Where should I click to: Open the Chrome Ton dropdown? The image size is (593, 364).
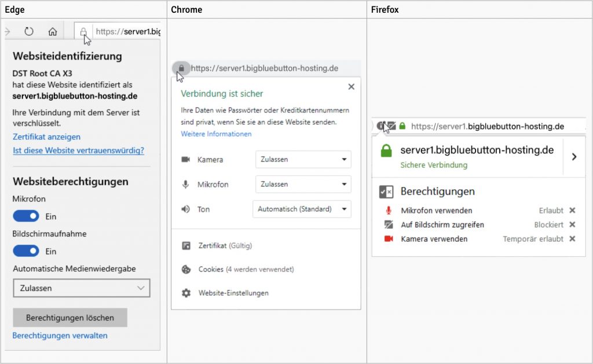tap(302, 209)
